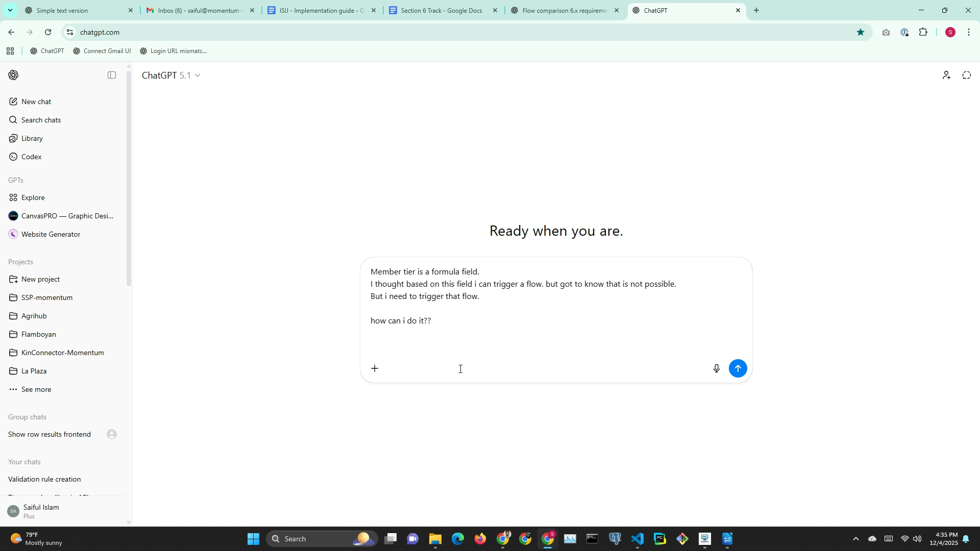
Task: Expand See more projects
Action: 36,389
